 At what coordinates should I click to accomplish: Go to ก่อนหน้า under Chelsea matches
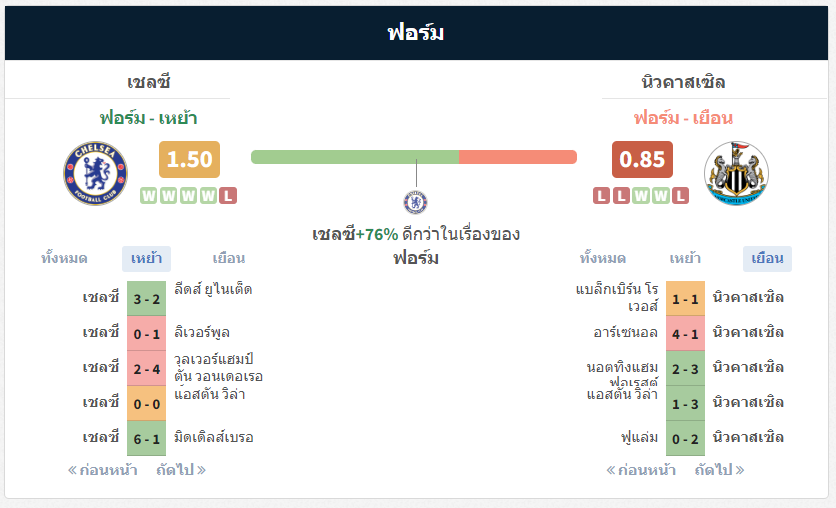click(x=102, y=470)
